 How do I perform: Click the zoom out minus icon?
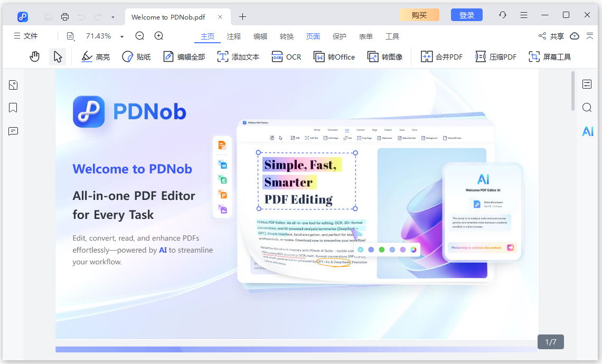point(140,36)
